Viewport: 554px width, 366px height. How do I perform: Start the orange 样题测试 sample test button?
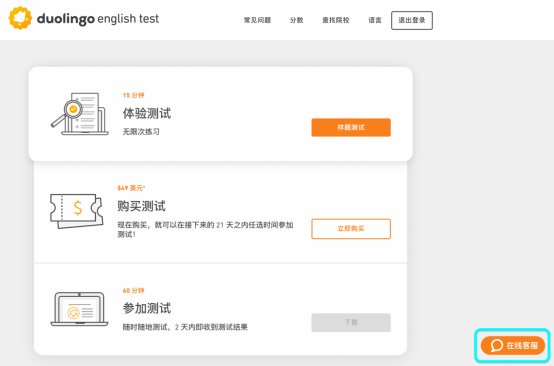coord(351,127)
